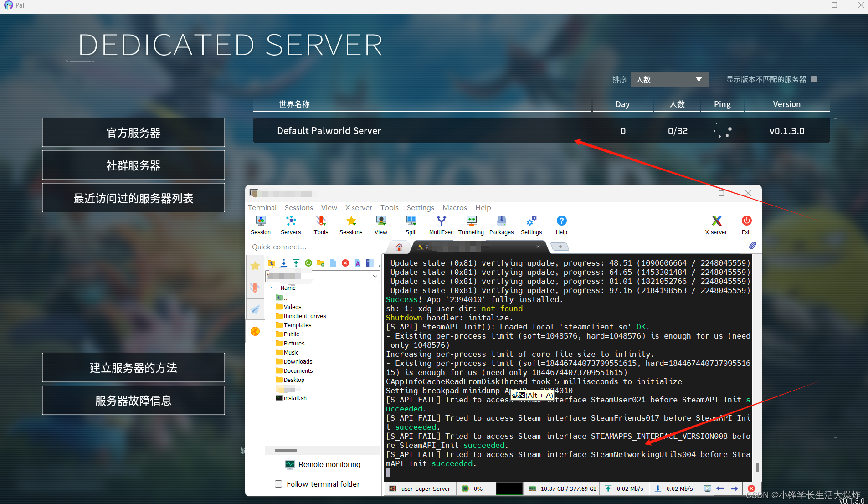Open 最近访问过的服务器列表
The width and height of the screenshot is (868, 504).
click(134, 198)
